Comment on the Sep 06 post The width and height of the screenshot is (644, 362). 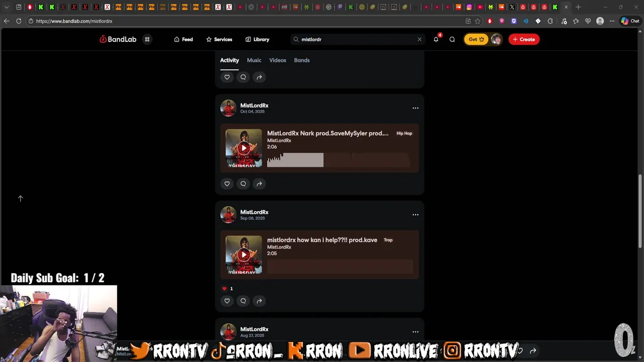click(243, 301)
